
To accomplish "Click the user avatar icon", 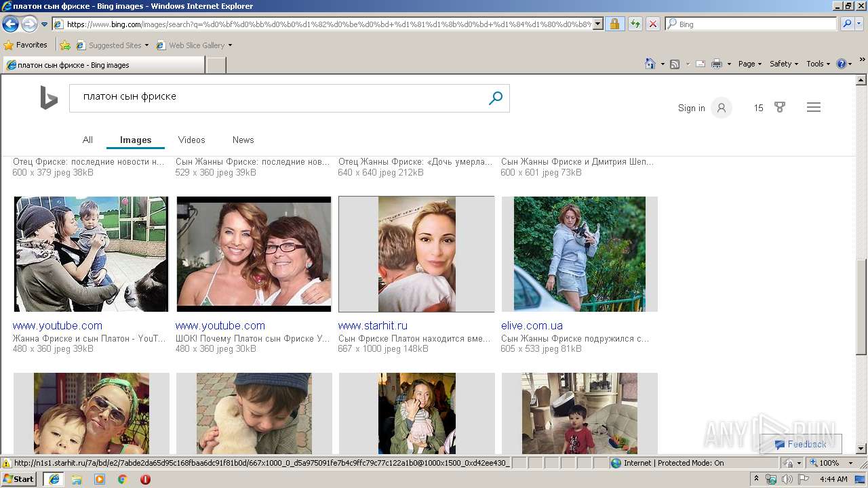I will (x=722, y=108).
